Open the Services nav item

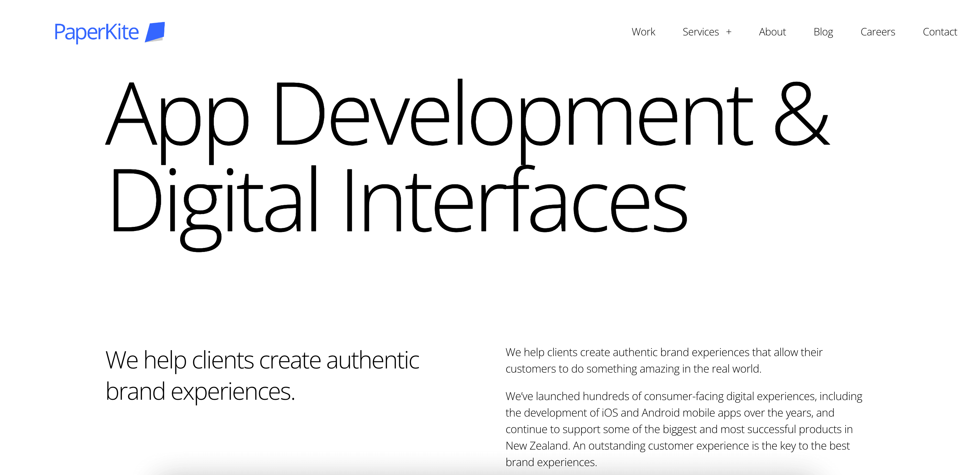click(x=700, y=32)
